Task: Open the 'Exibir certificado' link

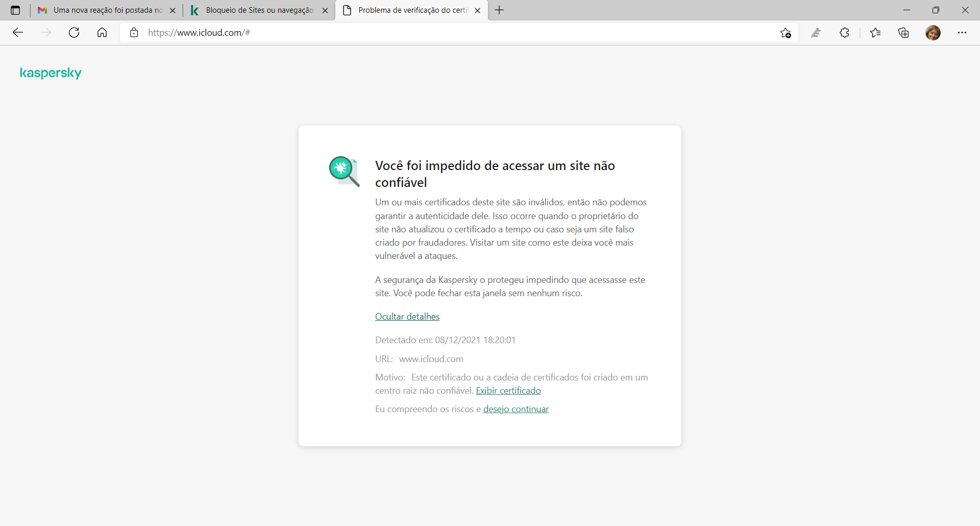Action: (x=508, y=391)
